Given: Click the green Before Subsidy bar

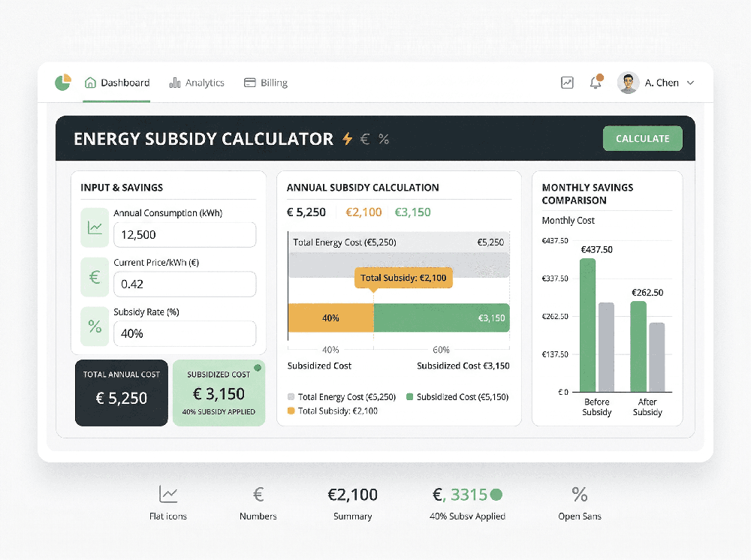Looking at the screenshot, I should coord(588,326).
